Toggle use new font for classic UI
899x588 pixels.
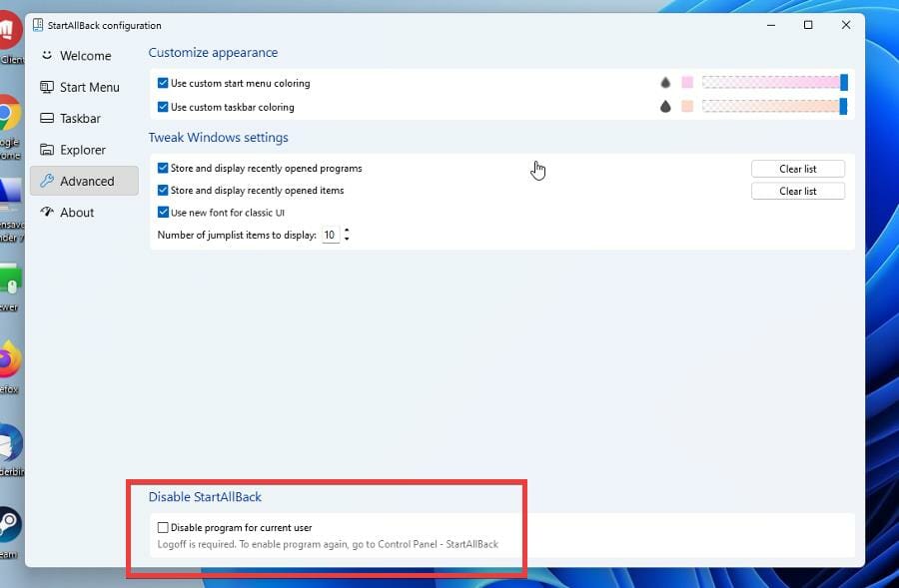pos(162,212)
